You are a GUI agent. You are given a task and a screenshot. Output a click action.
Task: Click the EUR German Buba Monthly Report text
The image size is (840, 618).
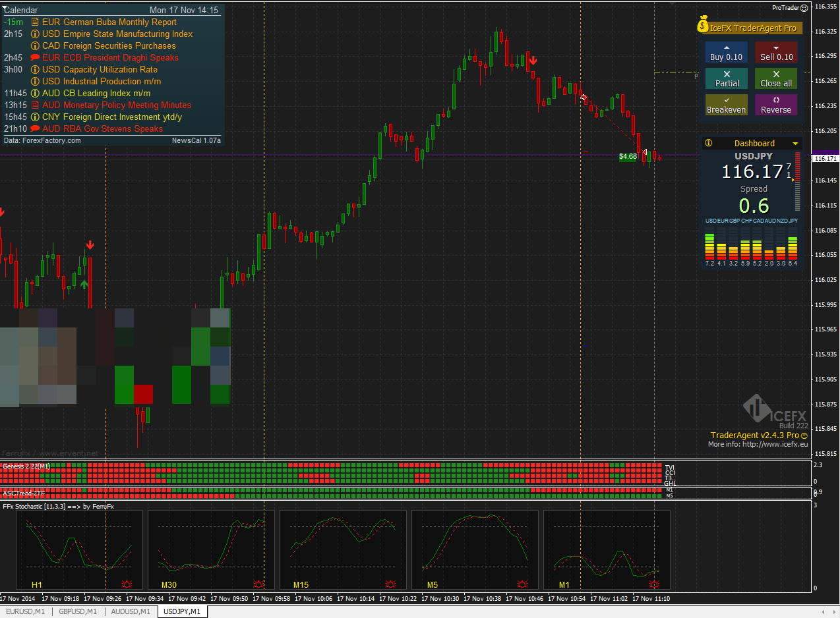[109, 22]
